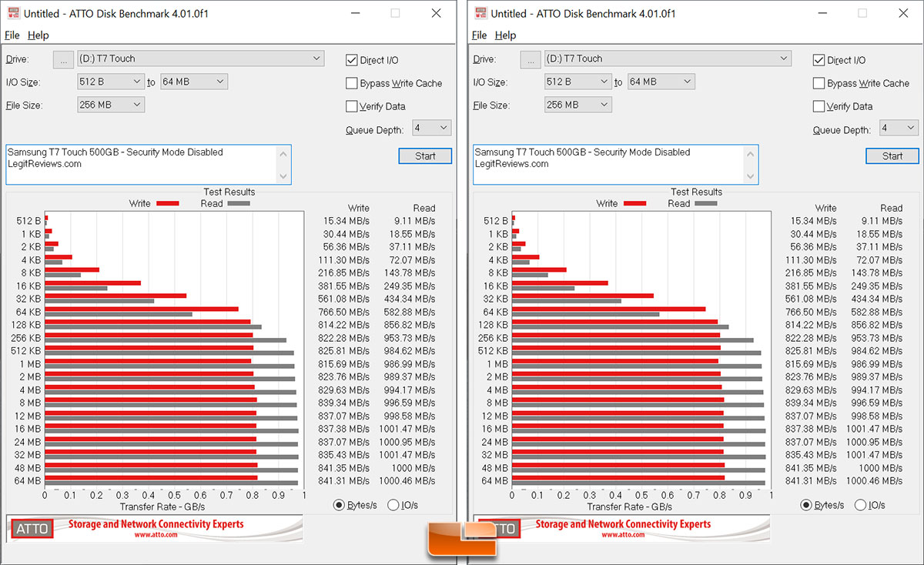Click Start in the left ATTO window
The height and width of the screenshot is (565, 924).
(x=425, y=155)
